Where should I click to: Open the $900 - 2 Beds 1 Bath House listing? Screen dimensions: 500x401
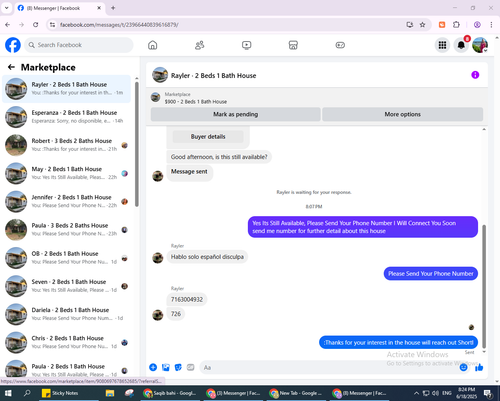196,102
